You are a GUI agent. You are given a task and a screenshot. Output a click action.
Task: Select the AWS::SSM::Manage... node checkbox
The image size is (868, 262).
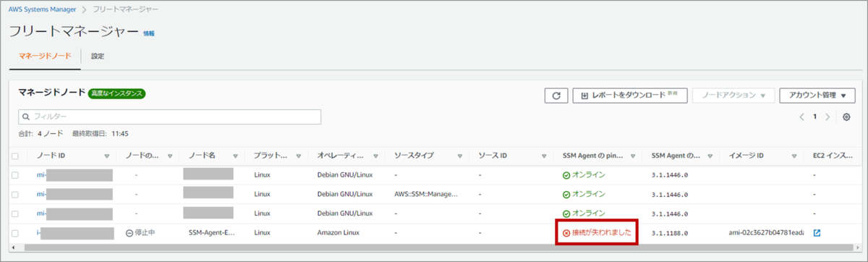coord(15,195)
